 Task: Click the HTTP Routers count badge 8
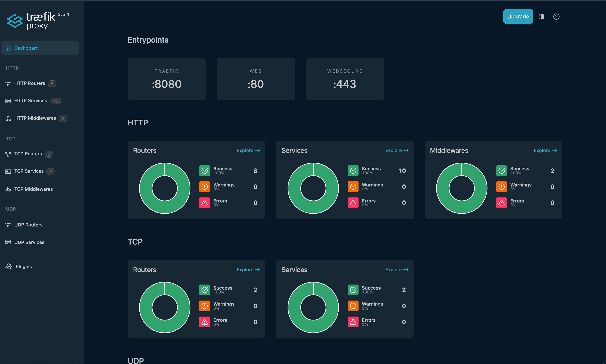52,84
